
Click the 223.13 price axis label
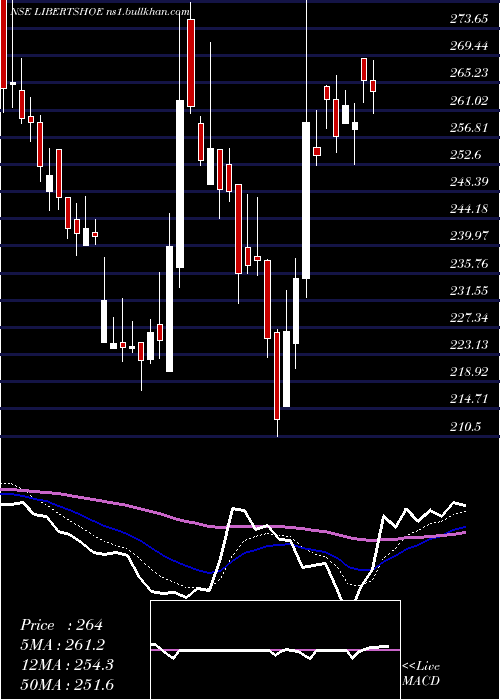469,345
